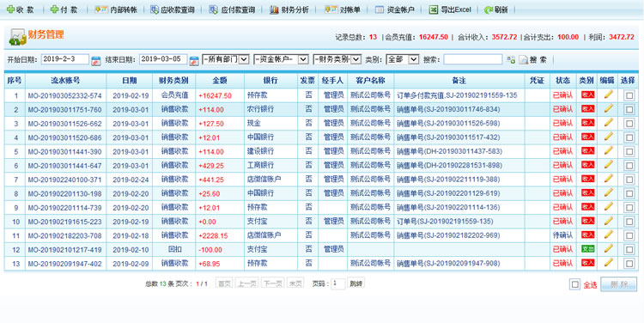Check the select box for row 10
The width and height of the screenshot is (644, 323).
tap(629, 222)
